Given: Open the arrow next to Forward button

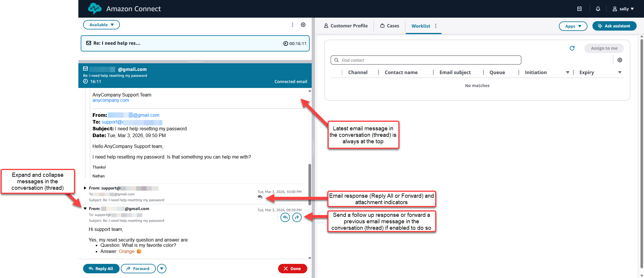Looking at the screenshot, I should tap(161, 268).
